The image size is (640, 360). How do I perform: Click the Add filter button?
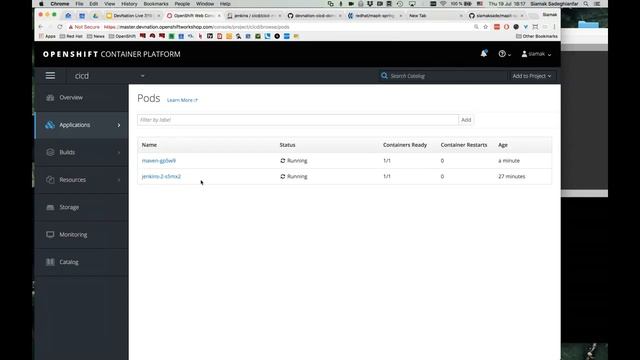coord(466,120)
